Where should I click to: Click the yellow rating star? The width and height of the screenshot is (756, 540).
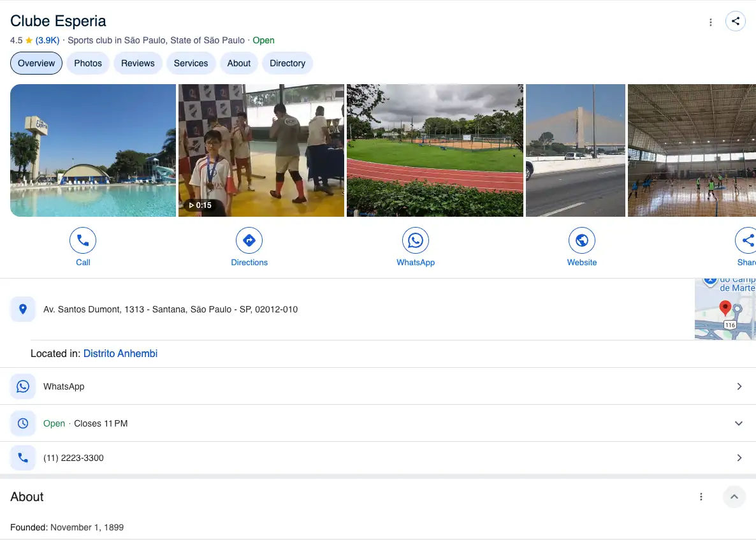pyautogui.click(x=29, y=40)
